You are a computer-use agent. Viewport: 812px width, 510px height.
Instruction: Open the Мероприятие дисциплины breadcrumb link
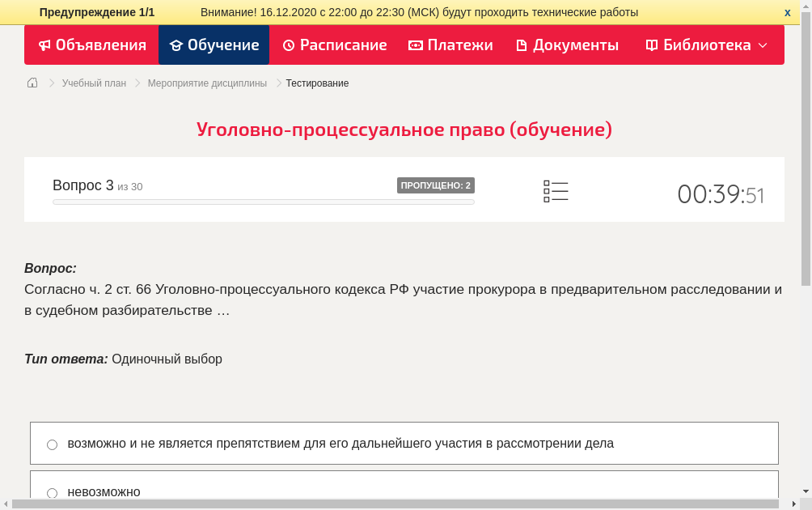(x=207, y=83)
